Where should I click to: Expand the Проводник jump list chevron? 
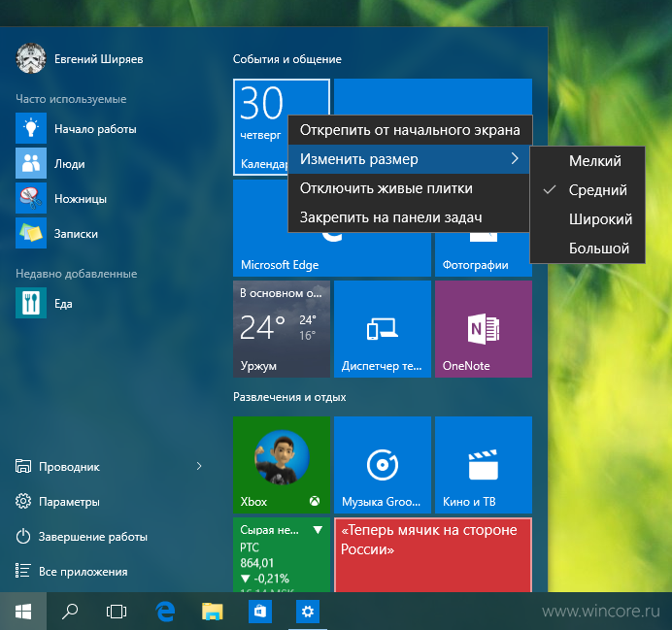click(x=199, y=466)
